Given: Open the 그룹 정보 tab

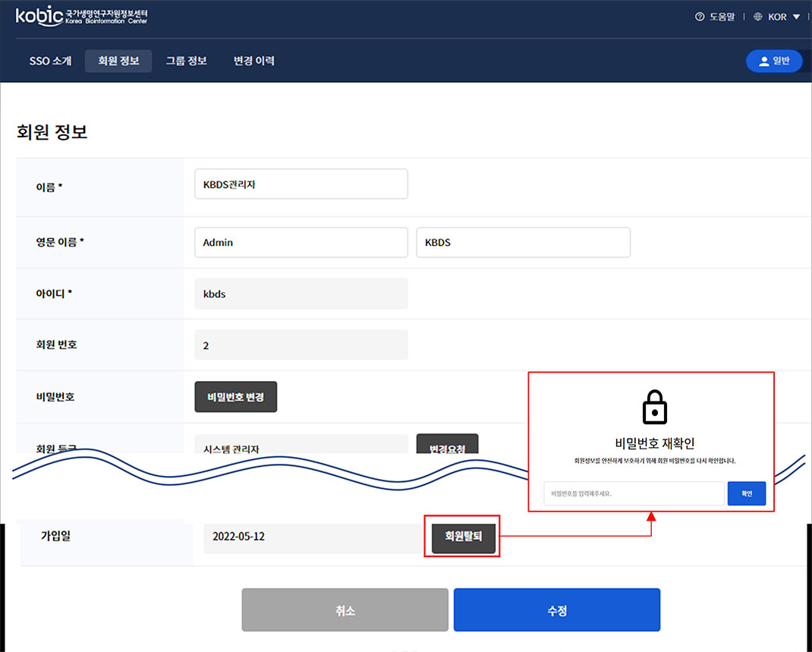Looking at the screenshot, I should point(186,61).
